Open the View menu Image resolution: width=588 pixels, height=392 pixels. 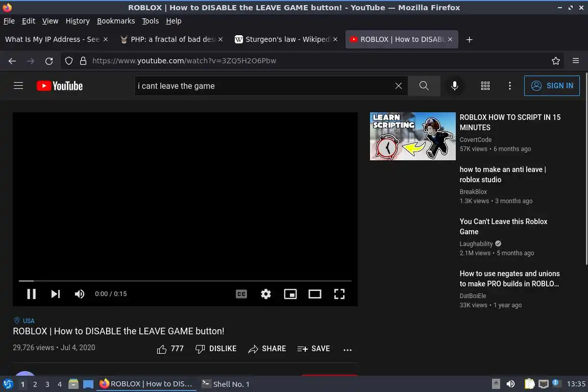(50, 21)
